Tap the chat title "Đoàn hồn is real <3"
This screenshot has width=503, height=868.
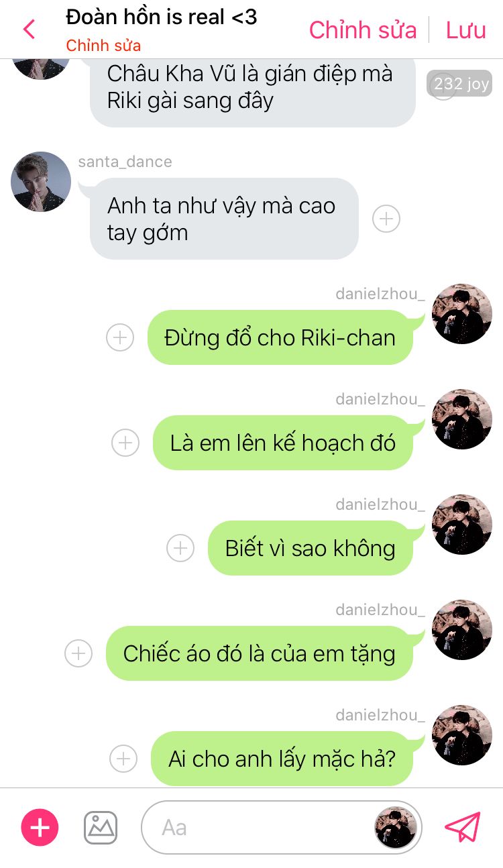(162, 17)
